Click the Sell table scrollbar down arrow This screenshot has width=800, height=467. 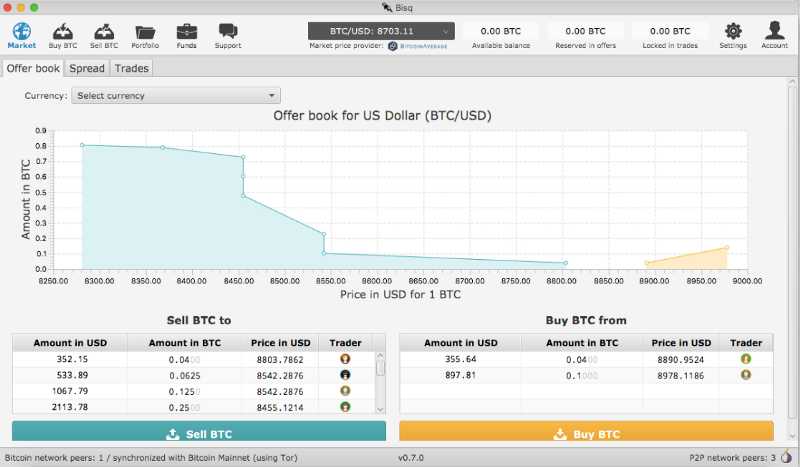(380, 409)
